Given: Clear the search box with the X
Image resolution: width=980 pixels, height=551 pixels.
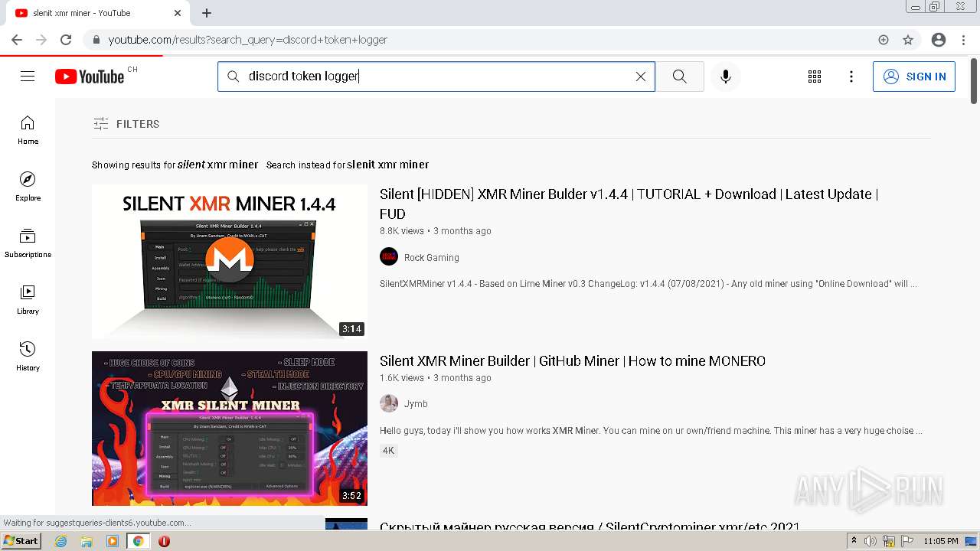Looking at the screenshot, I should (641, 77).
